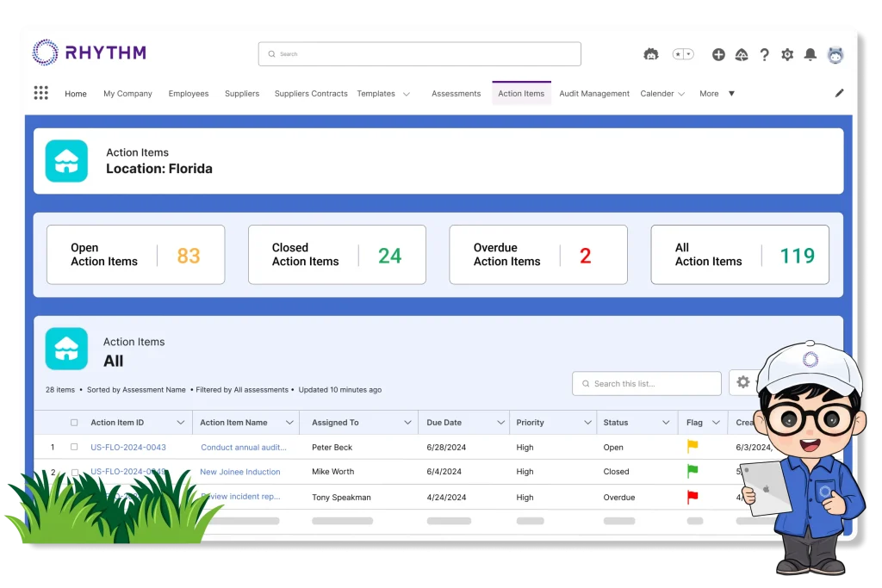Image resolution: width=882 pixels, height=588 pixels.
Task: Open the app launcher grid icon
Action: point(40,93)
